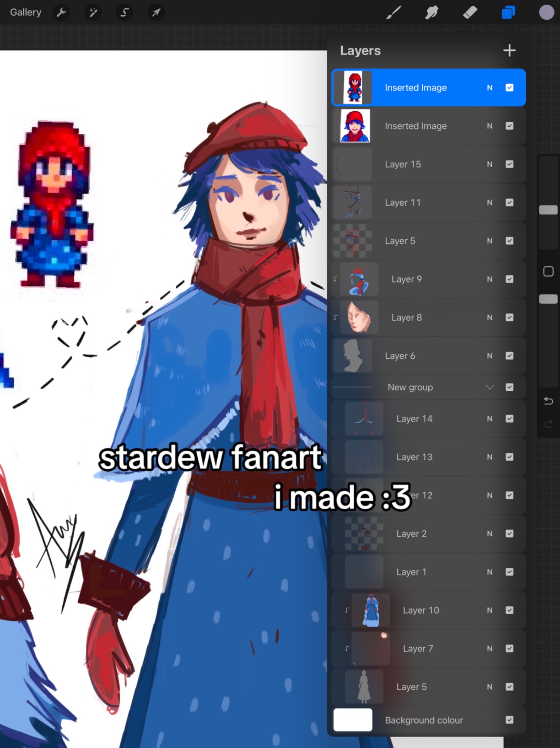Choose the Layer 1 name
This screenshot has height=748, width=560.
coord(411,572)
